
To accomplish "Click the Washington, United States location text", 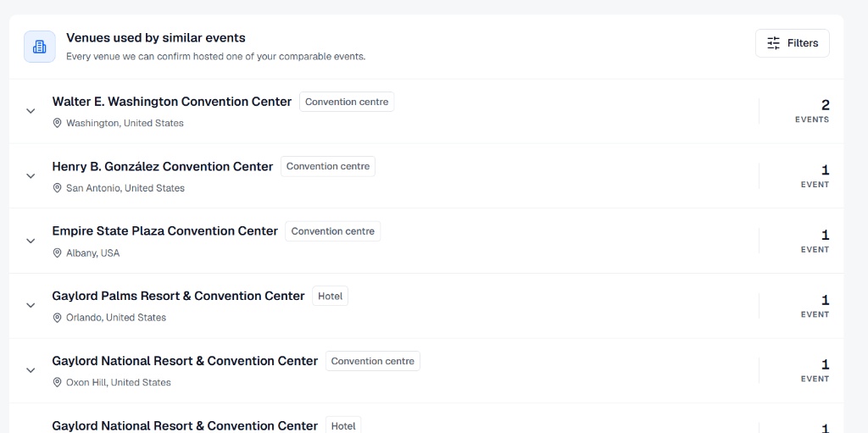I will point(125,123).
